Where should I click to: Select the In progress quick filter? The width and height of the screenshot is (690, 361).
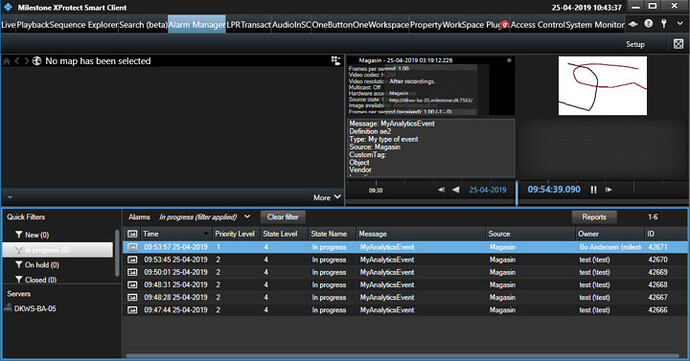[58, 250]
